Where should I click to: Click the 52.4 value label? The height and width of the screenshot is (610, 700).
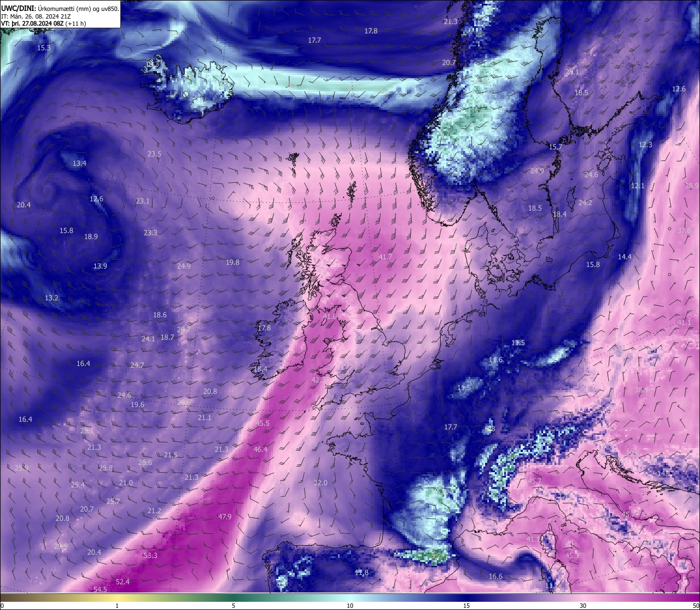pyautogui.click(x=122, y=582)
